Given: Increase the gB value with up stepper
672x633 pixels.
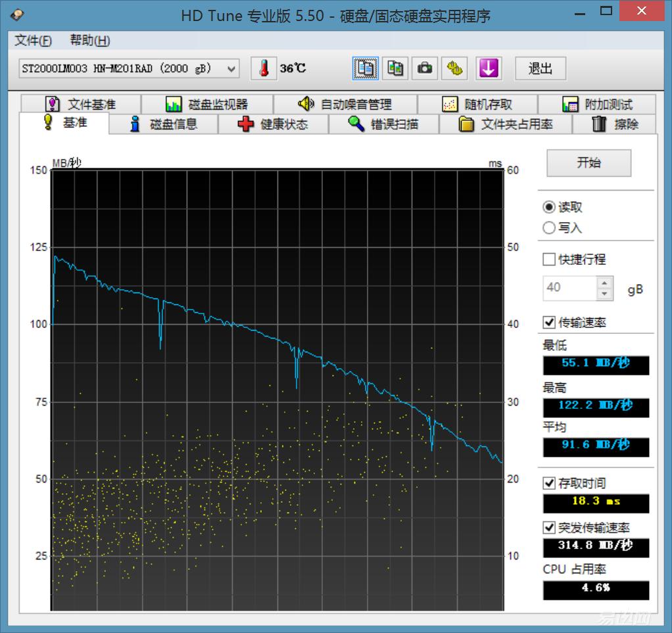Looking at the screenshot, I should (x=604, y=281).
